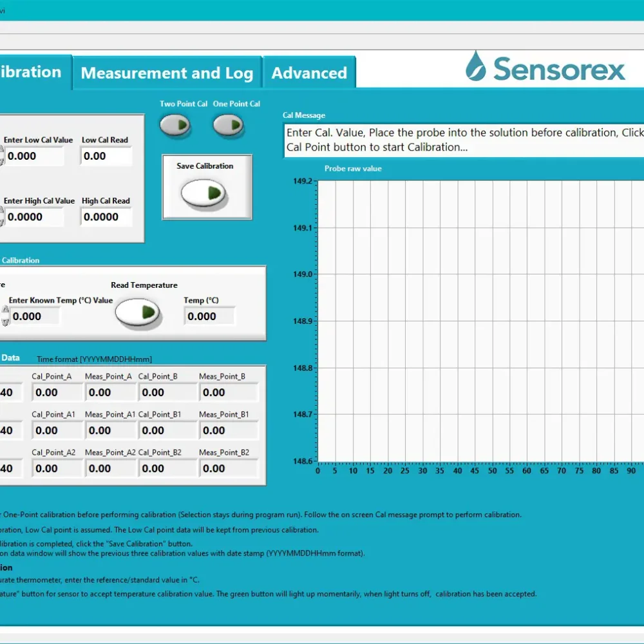This screenshot has width=644, height=644.
Task: Click the Cal Message text box
Action: (464, 140)
